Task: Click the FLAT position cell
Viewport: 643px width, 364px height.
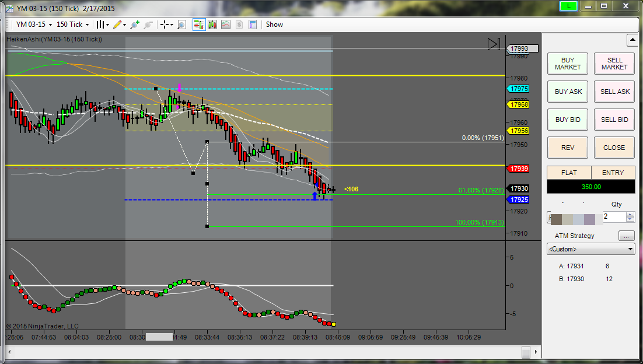Action: (x=569, y=173)
